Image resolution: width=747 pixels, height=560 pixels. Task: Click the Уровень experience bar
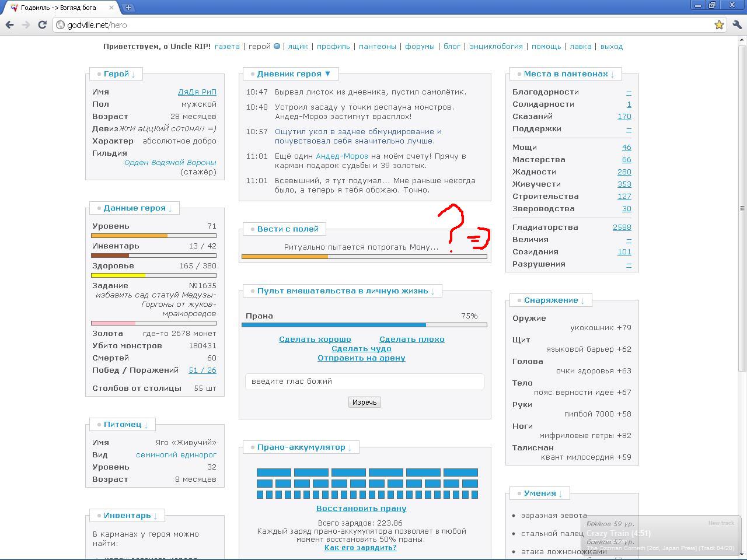(153, 236)
